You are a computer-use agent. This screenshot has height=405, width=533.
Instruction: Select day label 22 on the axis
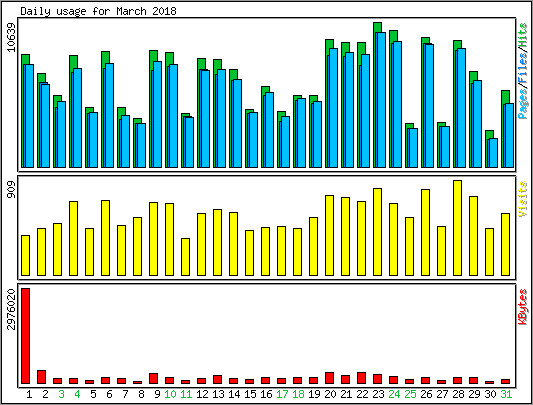click(362, 394)
